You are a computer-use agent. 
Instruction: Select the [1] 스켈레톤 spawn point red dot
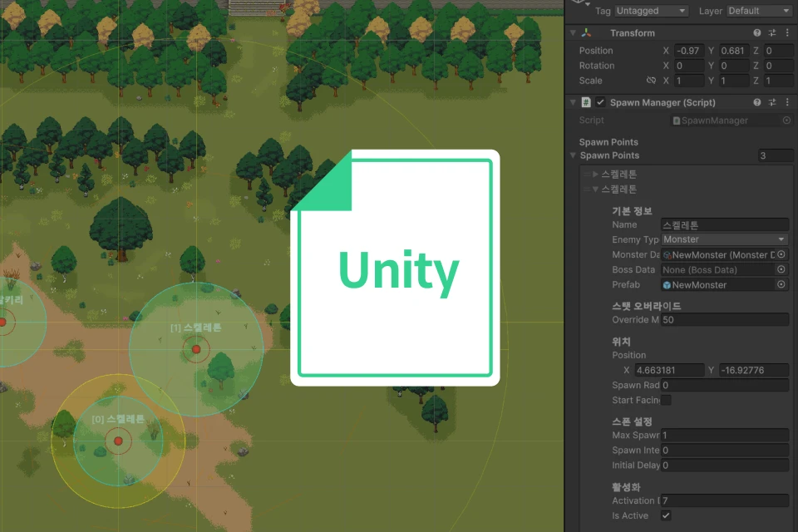tap(196, 349)
